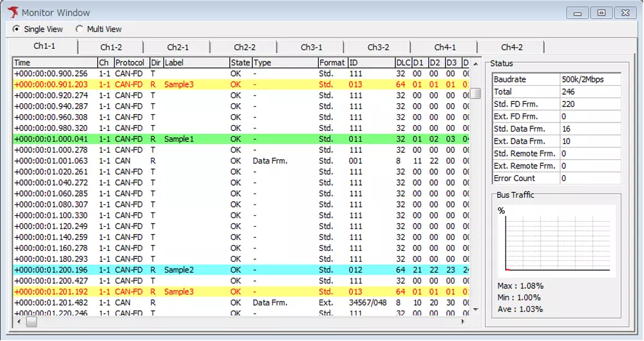644x341 pixels.
Task: Click the Time column header
Action: click(x=55, y=63)
